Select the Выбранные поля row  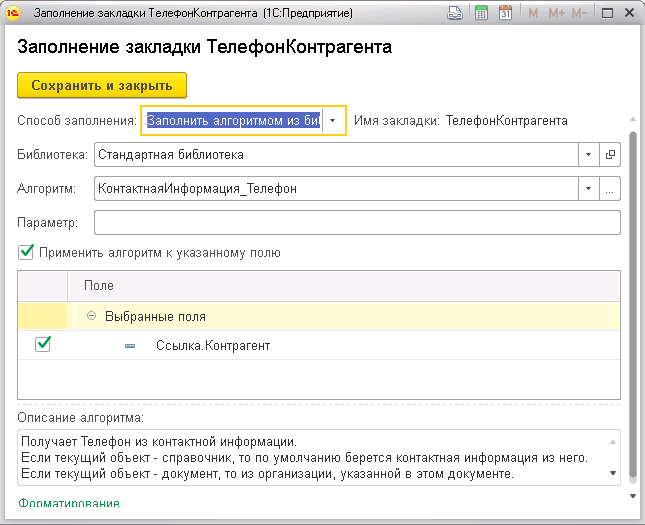(x=319, y=316)
